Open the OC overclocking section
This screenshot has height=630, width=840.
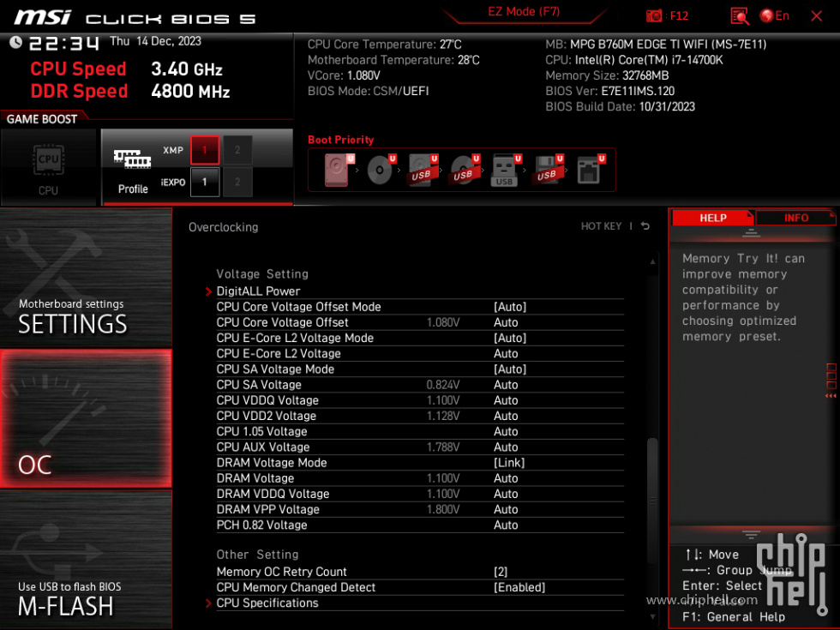click(86, 419)
